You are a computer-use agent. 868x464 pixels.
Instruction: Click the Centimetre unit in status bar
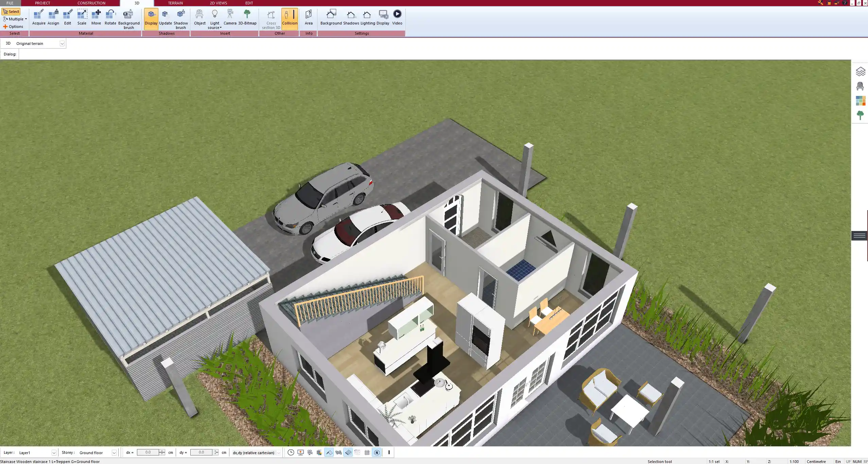[816, 462]
